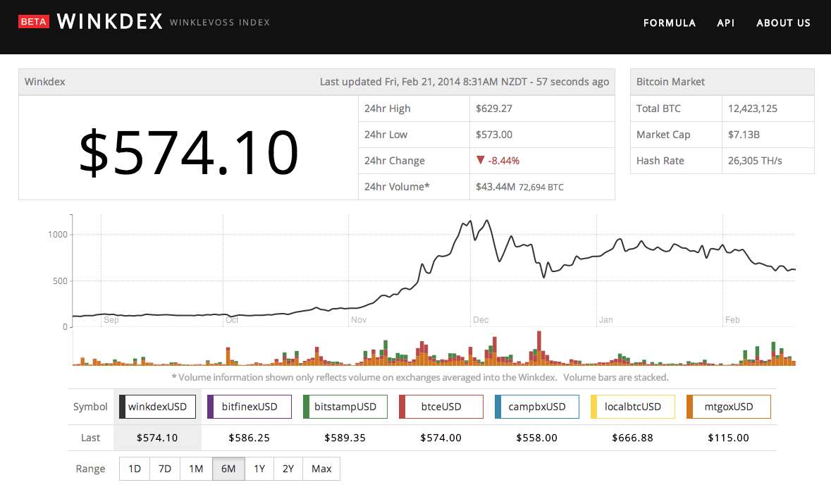Click the Feb label on chart axis
831x504 pixels.
coord(732,319)
